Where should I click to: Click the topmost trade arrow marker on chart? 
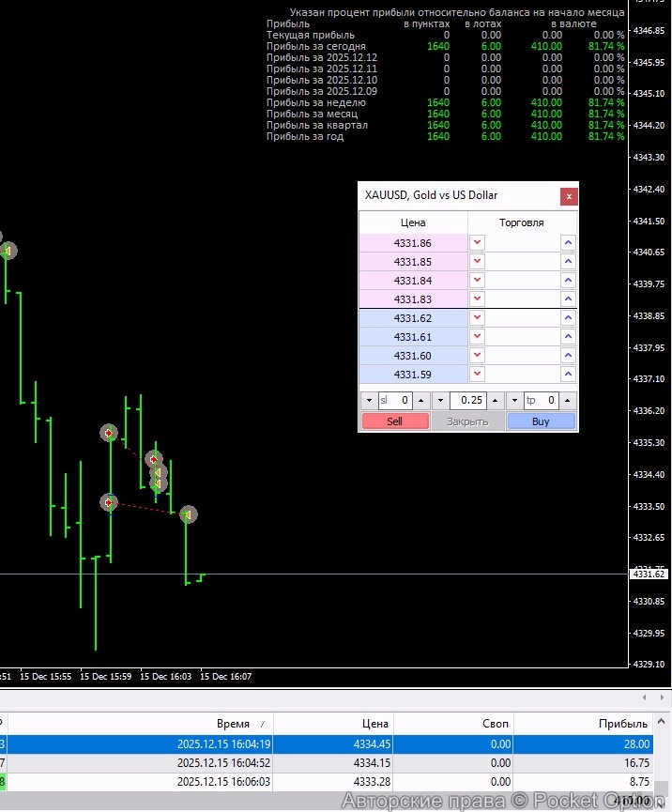(8, 251)
